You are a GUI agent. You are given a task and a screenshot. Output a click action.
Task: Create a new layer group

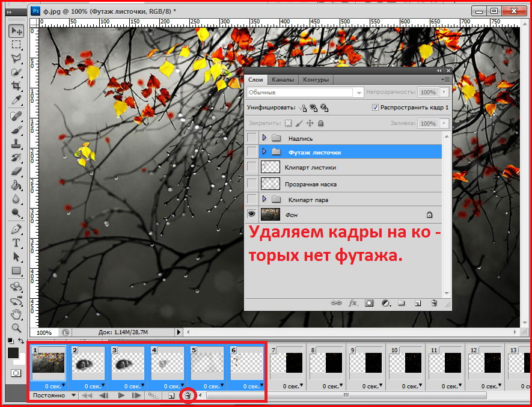point(402,303)
